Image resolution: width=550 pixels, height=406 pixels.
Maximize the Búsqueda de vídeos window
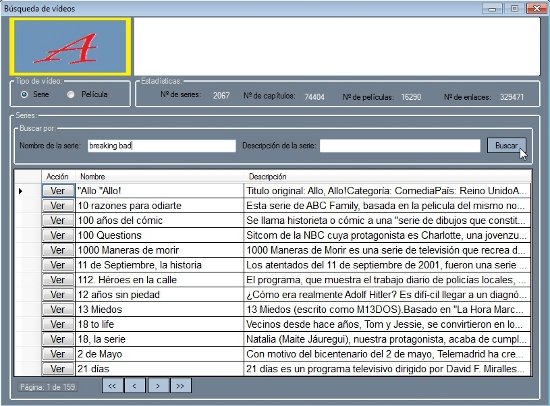click(x=514, y=8)
